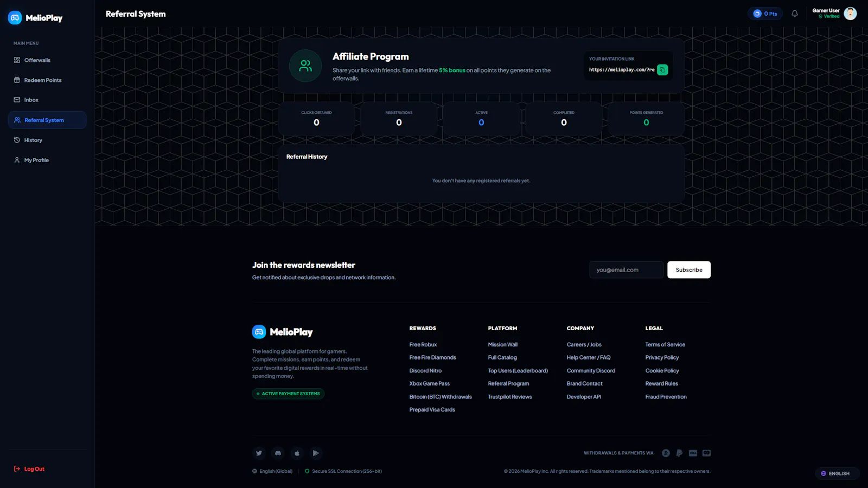This screenshot has height=488, width=868.
Task: Open the Discord Nitro link
Action: (x=425, y=371)
